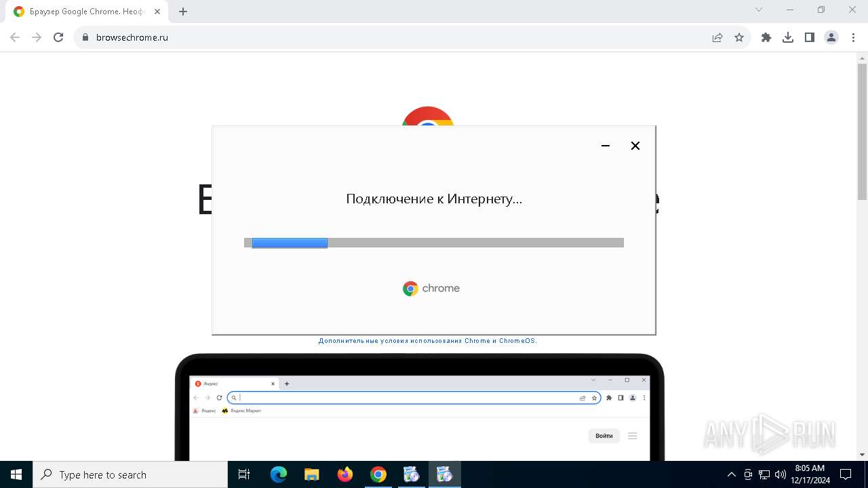The image size is (868, 488).
Task: Open the clock showing 8:05 AM
Action: 810,474
